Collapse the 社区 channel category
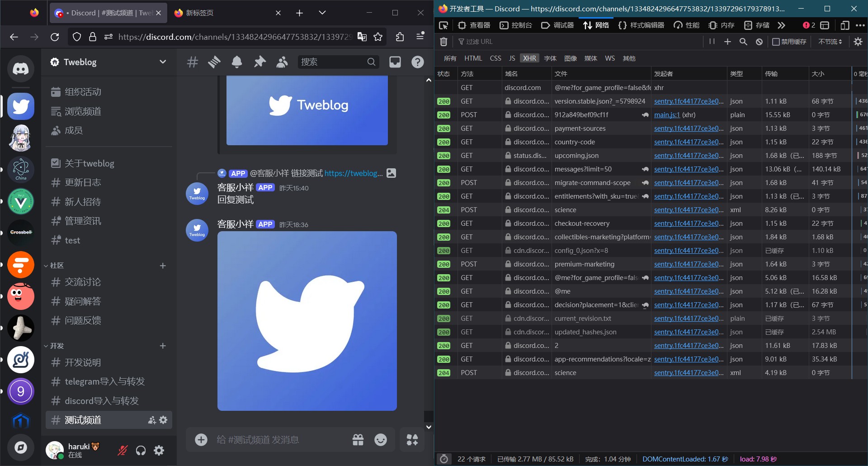 [x=57, y=266]
